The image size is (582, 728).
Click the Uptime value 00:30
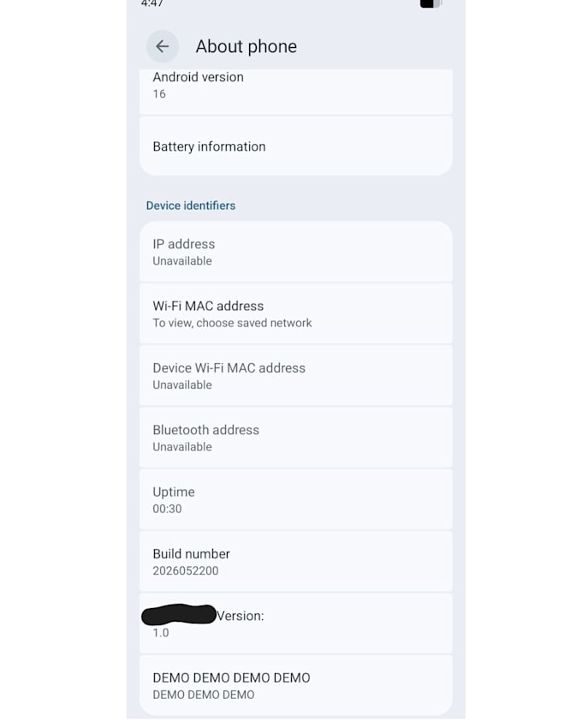click(167, 509)
